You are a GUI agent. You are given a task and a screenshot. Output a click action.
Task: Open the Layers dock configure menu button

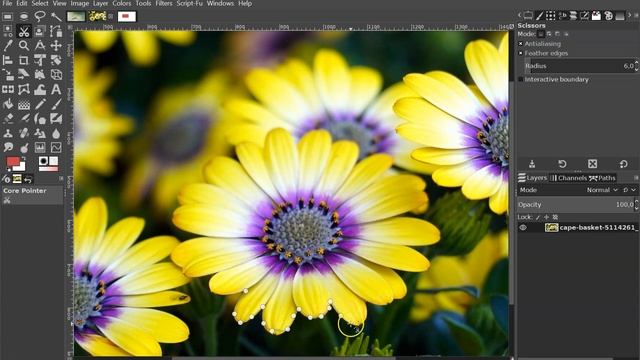click(x=636, y=178)
